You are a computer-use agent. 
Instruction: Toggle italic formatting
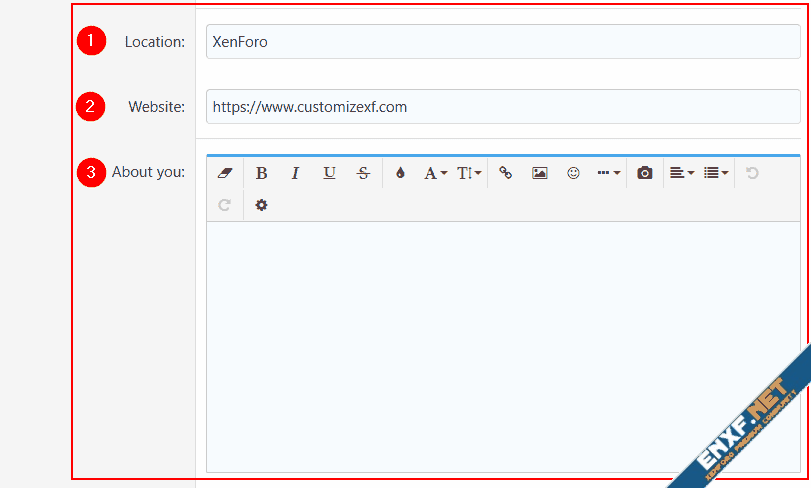pos(295,173)
